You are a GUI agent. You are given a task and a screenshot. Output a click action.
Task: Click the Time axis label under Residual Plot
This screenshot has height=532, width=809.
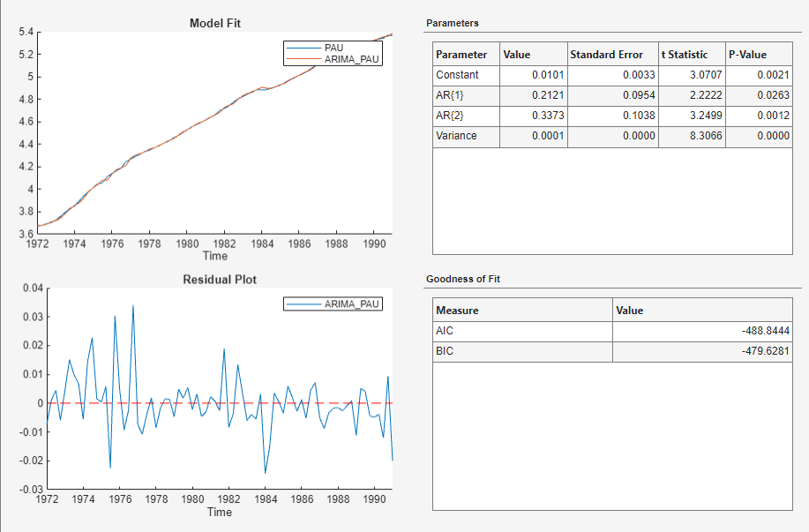point(220,512)
